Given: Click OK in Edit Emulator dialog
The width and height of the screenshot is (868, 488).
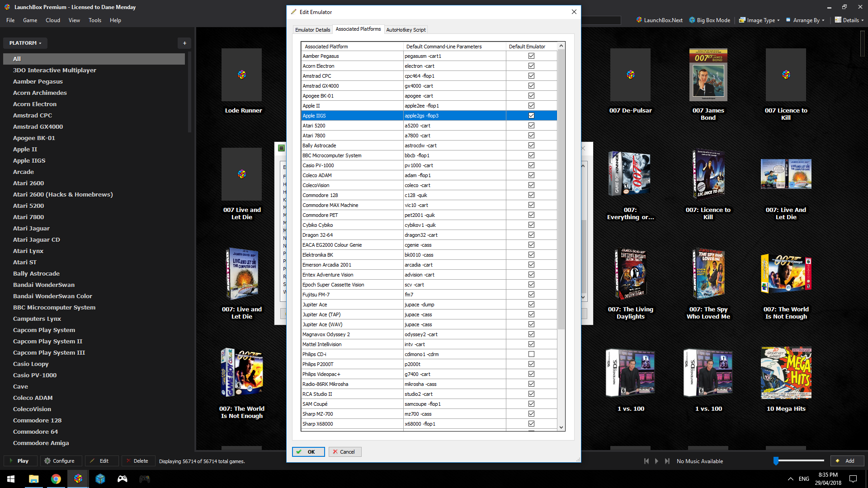Looking at the screenshot, I should [x=308, y=452].
